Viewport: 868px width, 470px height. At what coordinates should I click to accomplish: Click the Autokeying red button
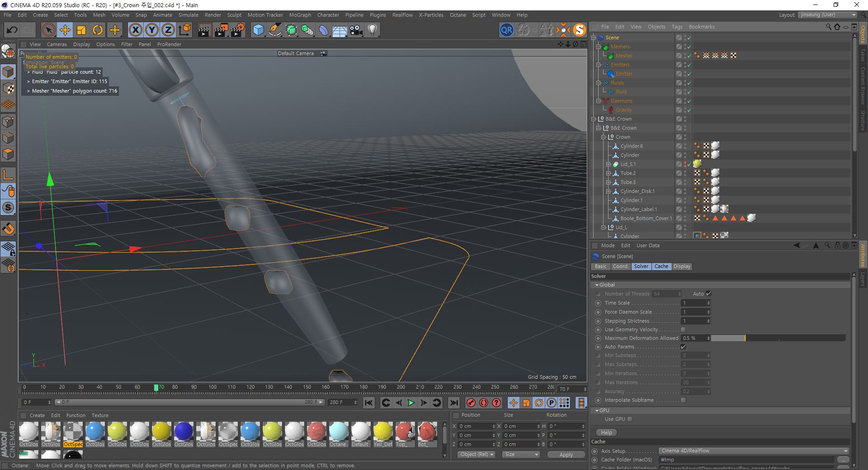click(x=484, y=403)
